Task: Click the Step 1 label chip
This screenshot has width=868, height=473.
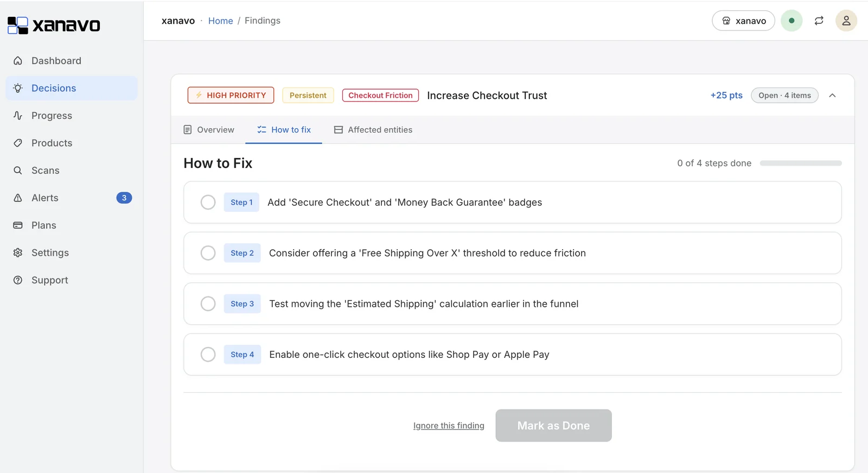Action: 241,202
